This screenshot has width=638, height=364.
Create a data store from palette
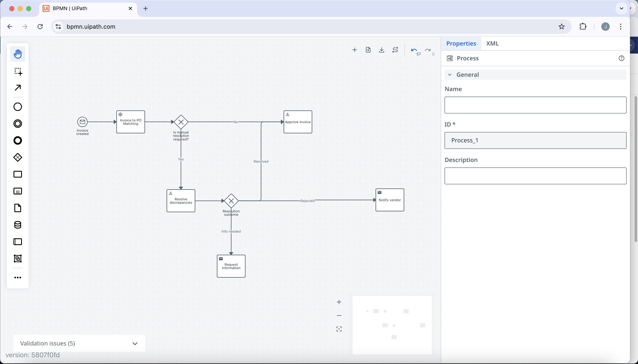tap(18, 225)
